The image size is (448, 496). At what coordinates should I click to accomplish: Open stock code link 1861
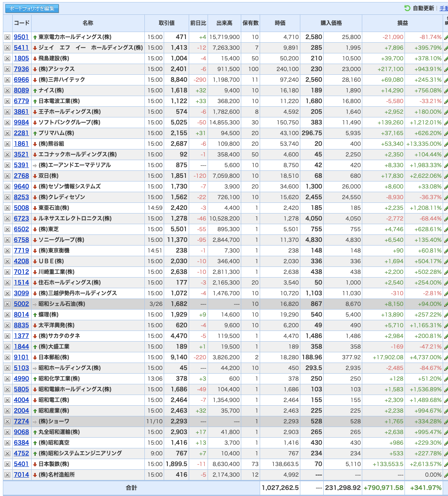pos(21,144)
